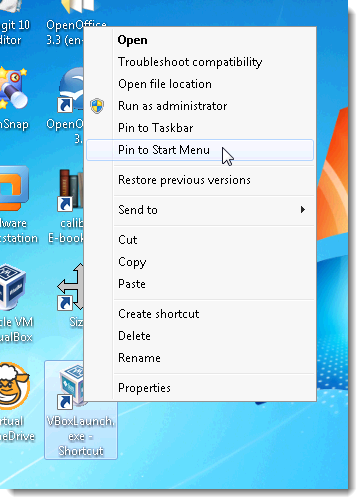Choose Cut from the context menu

point(199,240)
